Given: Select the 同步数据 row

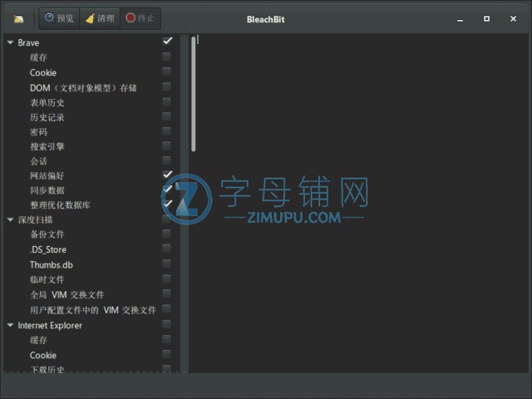Looking at the screenshot, I should (47, 190).
